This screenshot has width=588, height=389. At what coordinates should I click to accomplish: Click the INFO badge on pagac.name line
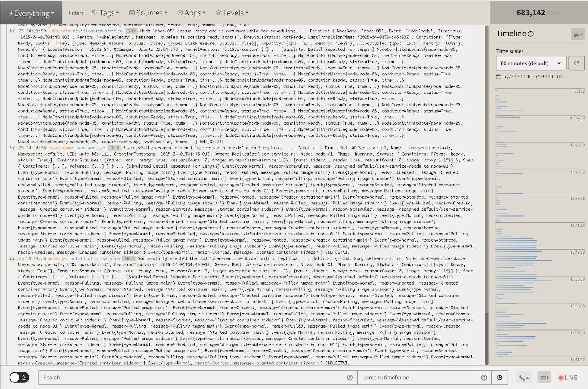pos(114,148)
